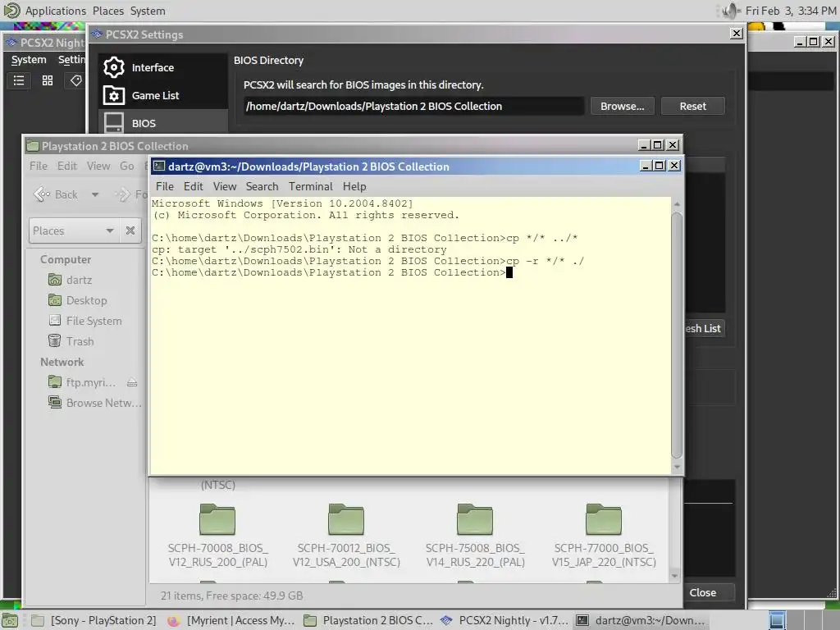This screenshot has height=630, width=840.
Task: Open File menu in file manager window
Action: point(39,166)
